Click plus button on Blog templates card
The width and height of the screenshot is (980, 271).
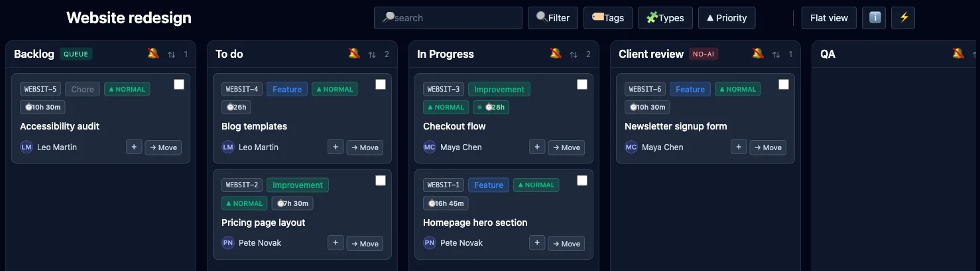(x=336, y=147)
